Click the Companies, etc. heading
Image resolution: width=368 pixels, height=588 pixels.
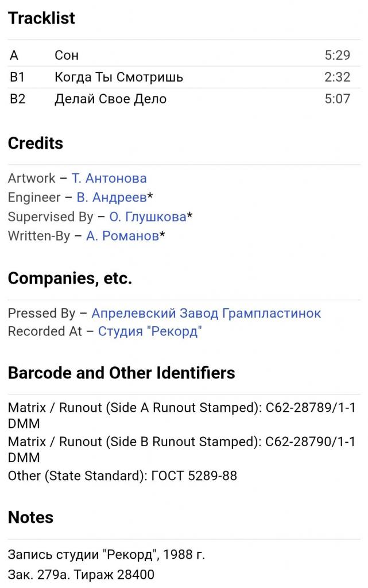(x=70, y=278)
